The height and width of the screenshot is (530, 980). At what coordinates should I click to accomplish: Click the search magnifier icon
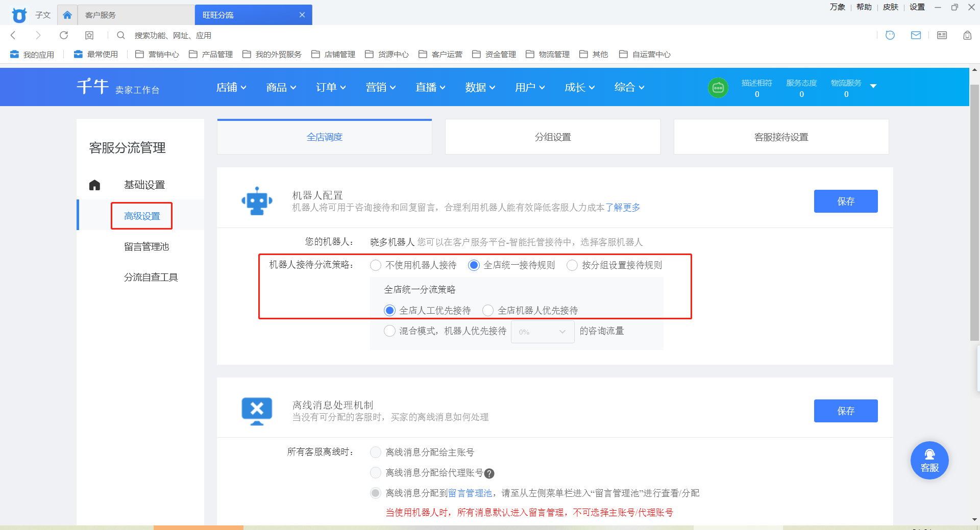pos(121,35)
